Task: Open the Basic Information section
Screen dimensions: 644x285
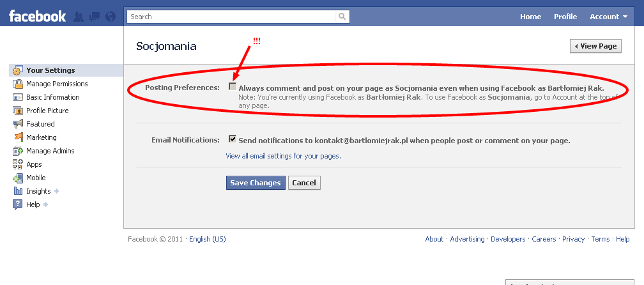Action: (x=53, y=97)
